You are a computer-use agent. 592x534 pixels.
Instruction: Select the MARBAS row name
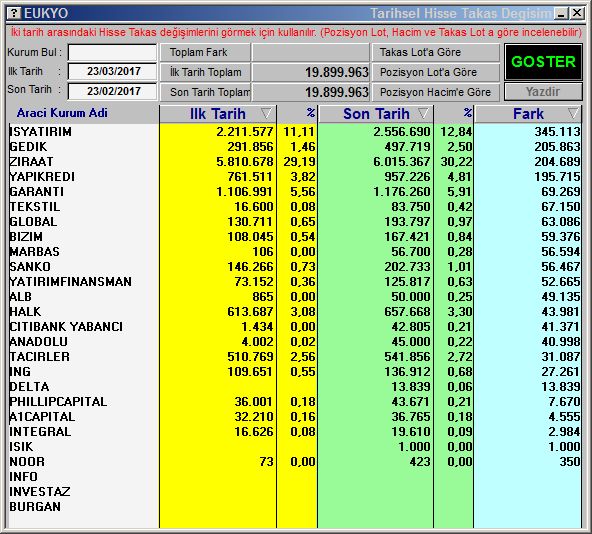(x=35, y=252)
